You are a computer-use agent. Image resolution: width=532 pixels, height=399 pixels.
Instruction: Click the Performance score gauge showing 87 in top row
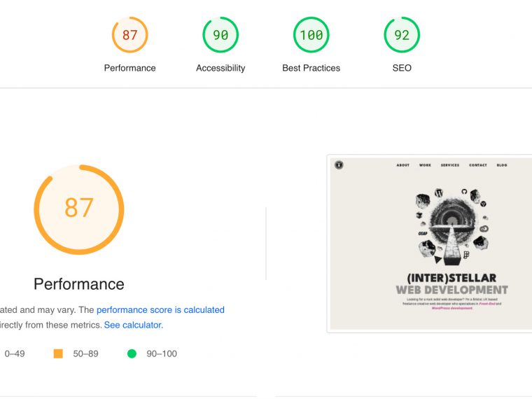(129, 35)
